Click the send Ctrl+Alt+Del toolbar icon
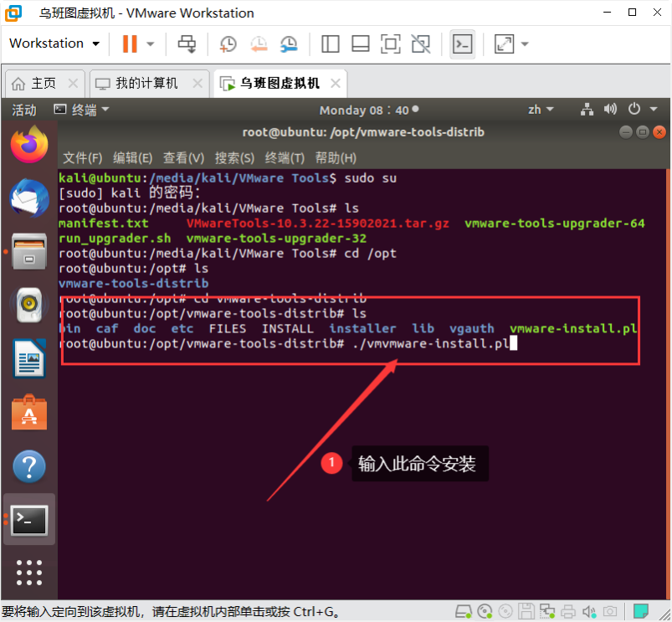672x622 pixels. [187, 44]
